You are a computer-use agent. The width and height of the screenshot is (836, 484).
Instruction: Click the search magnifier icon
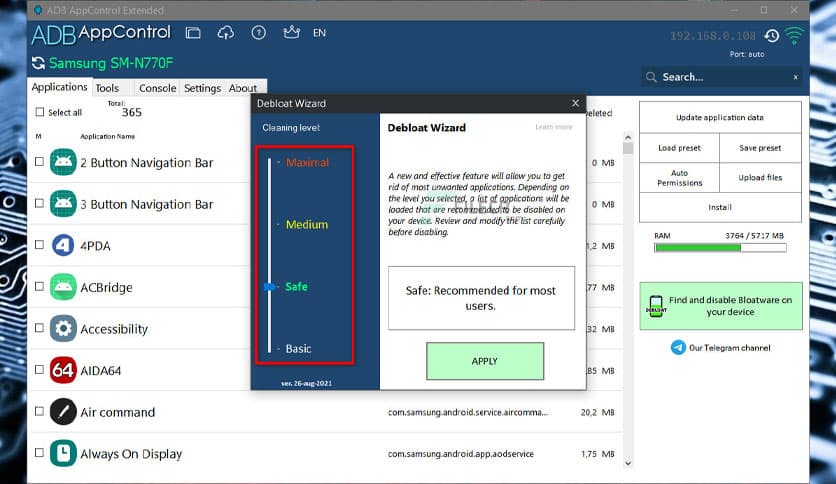point(651,77)
